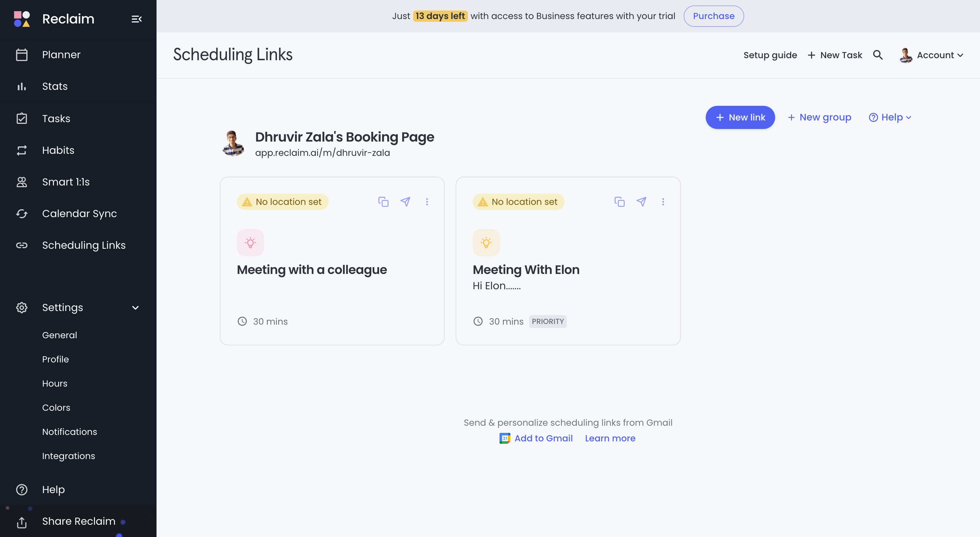Open Integrations settings
Screen dimensions: 980x537
[x=68, y=456]
